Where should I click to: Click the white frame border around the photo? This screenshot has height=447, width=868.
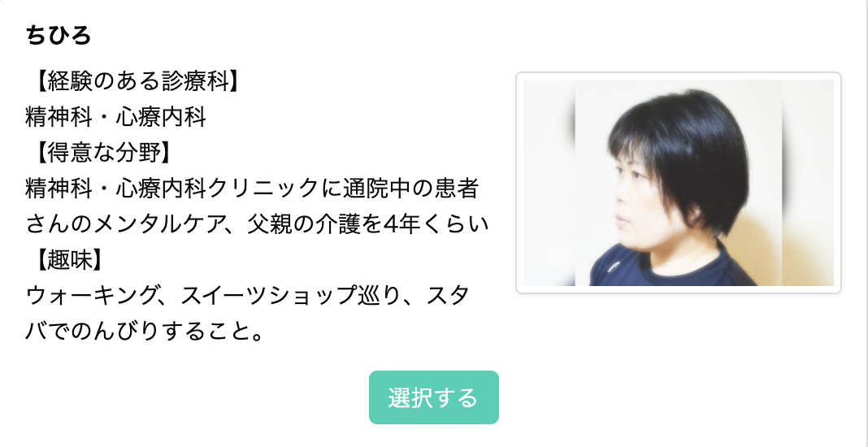click(x=678, y=76)
